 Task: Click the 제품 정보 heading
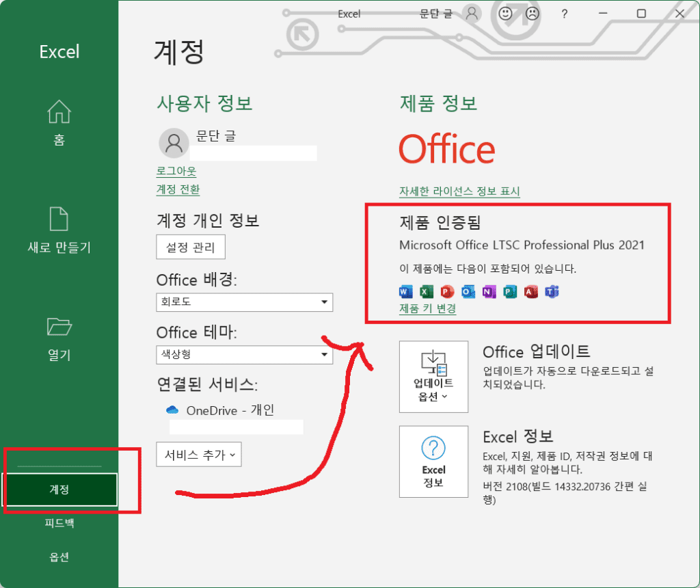click(438, 103)
